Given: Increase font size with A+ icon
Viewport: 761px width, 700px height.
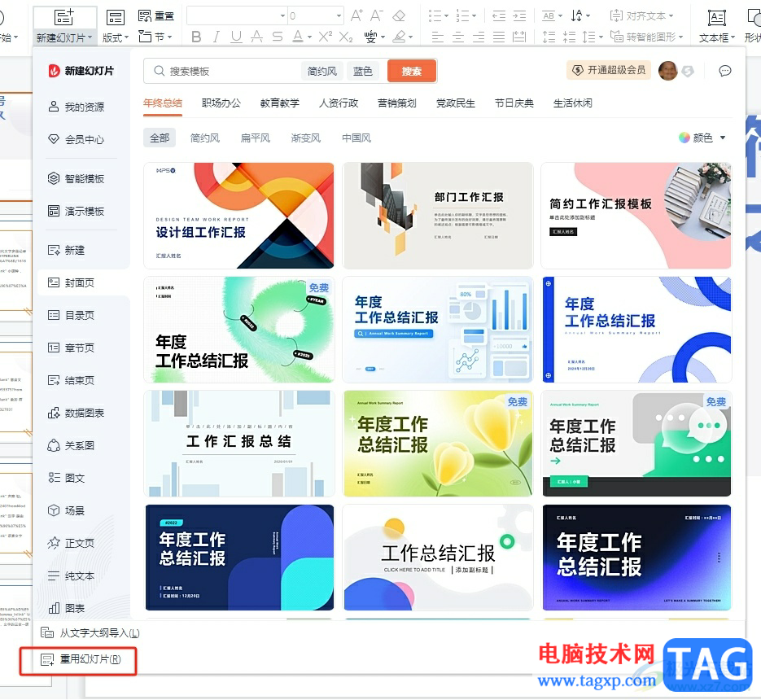Looking at the screenshot, I should tap(356, 15).
